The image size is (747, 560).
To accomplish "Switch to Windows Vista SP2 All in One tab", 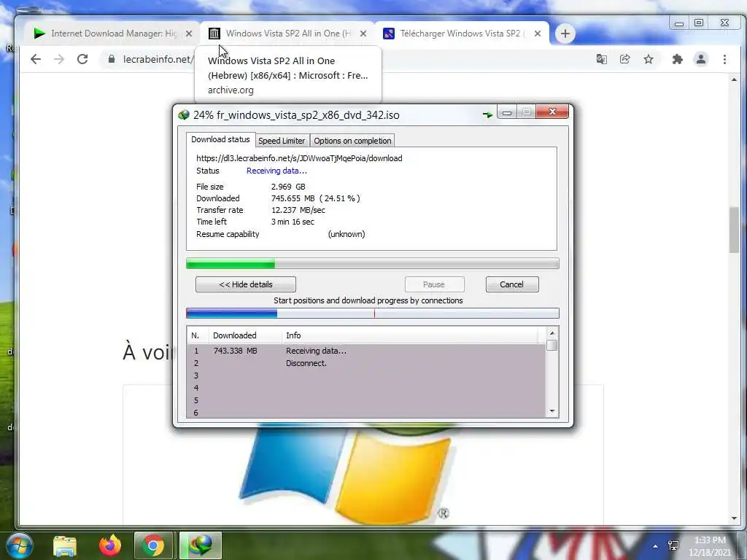I will coord(286,34).
